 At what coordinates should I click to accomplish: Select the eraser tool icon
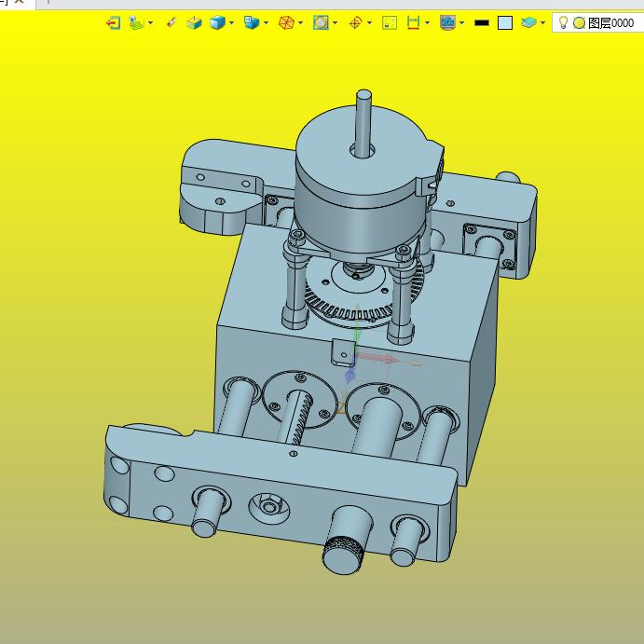[171, 22]
